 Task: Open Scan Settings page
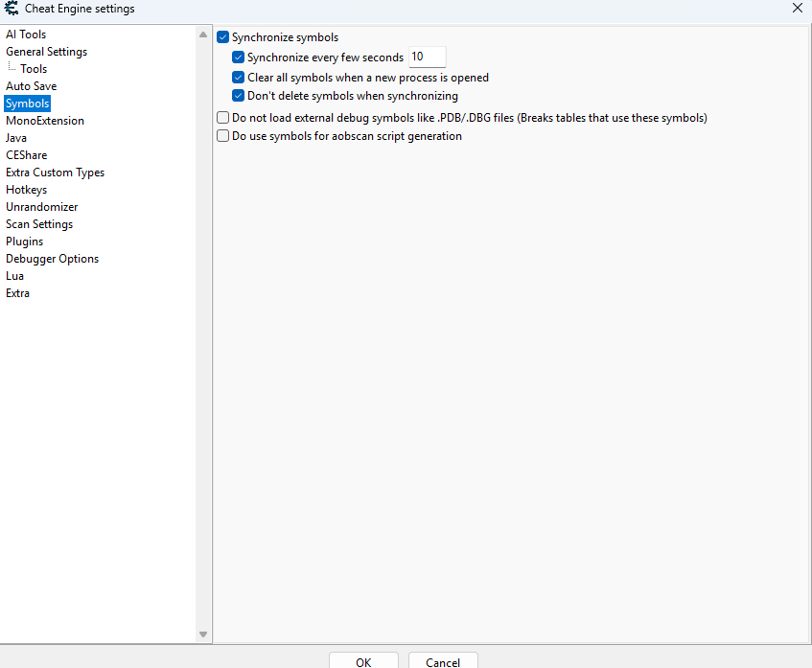click(39, 224)
